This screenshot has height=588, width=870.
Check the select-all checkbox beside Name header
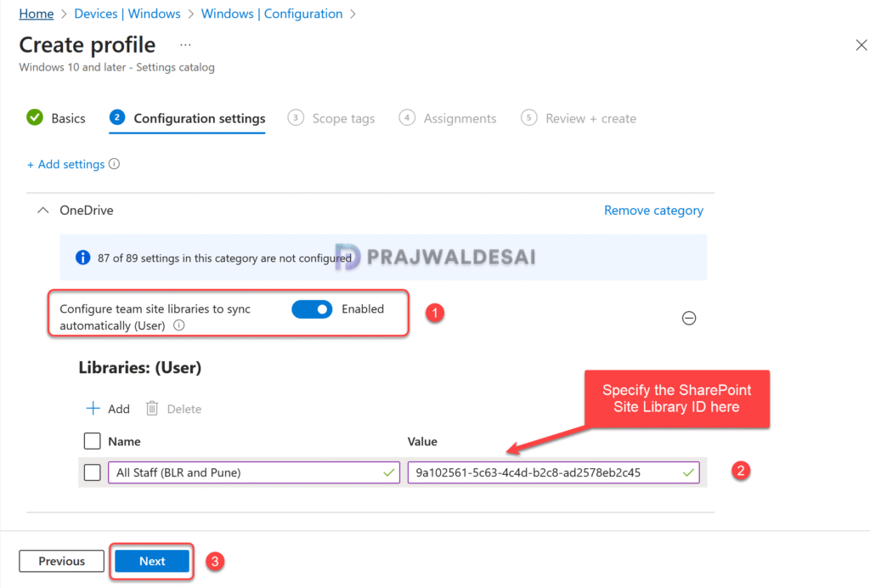click(x=92, y=441)
